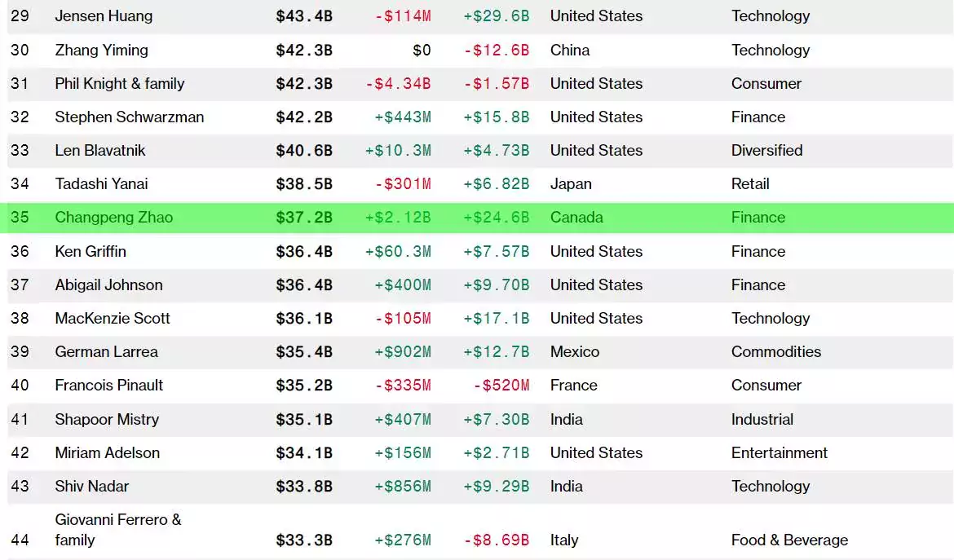954x560 pixels.
Task: Open Giovanni Ferrero & family profile
Action: pyautogui.click(x=118, y=530)
